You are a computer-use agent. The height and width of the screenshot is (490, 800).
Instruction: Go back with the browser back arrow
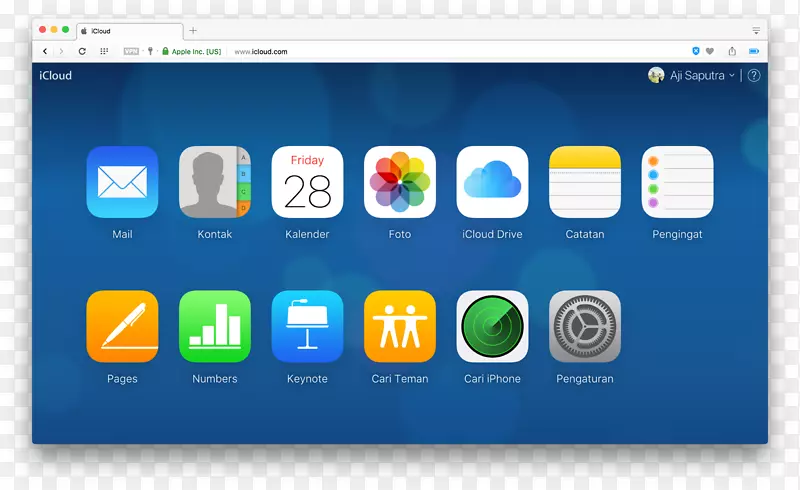[45, 51]
